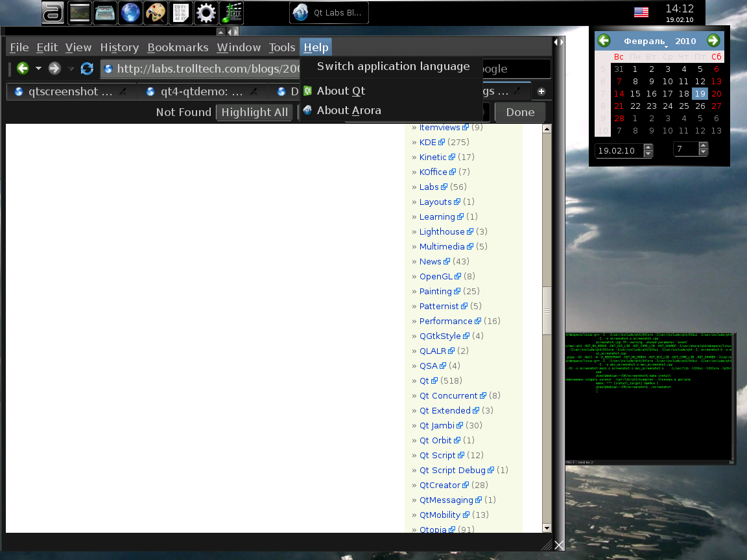Open the hex viewer document launcher
The image size is (747, 560).
180,13
